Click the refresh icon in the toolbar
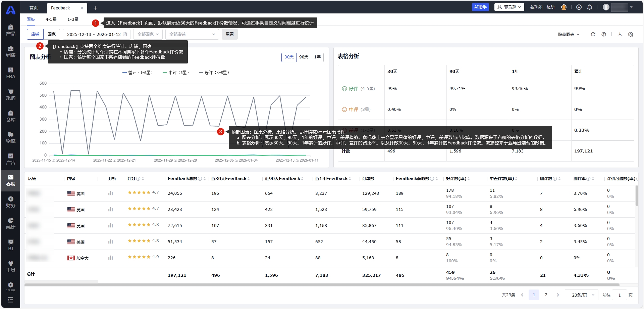This screenshot has height=309, width=644. pos(593,34)
